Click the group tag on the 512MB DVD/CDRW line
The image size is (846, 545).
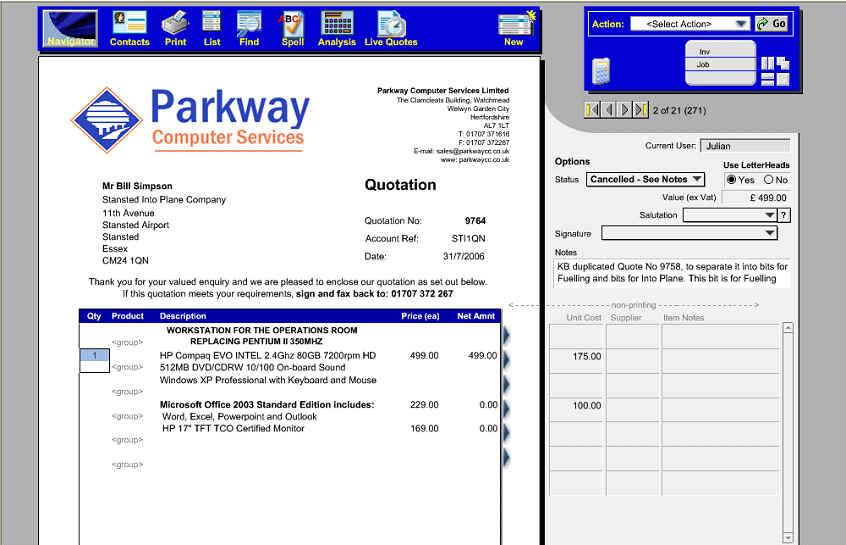127,367
